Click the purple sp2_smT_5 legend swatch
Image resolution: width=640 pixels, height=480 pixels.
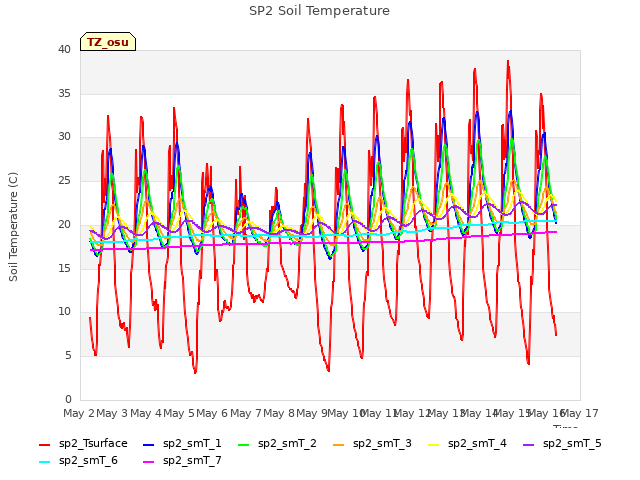[529, 444]
